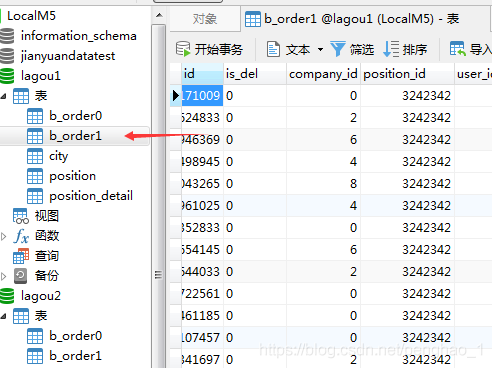Image resolution: width=492 pixels, height=368 pixels.
Task: Click the lagou2 Tables (表) folder icon
Action: pyautogui.click(x=21, y=316)
